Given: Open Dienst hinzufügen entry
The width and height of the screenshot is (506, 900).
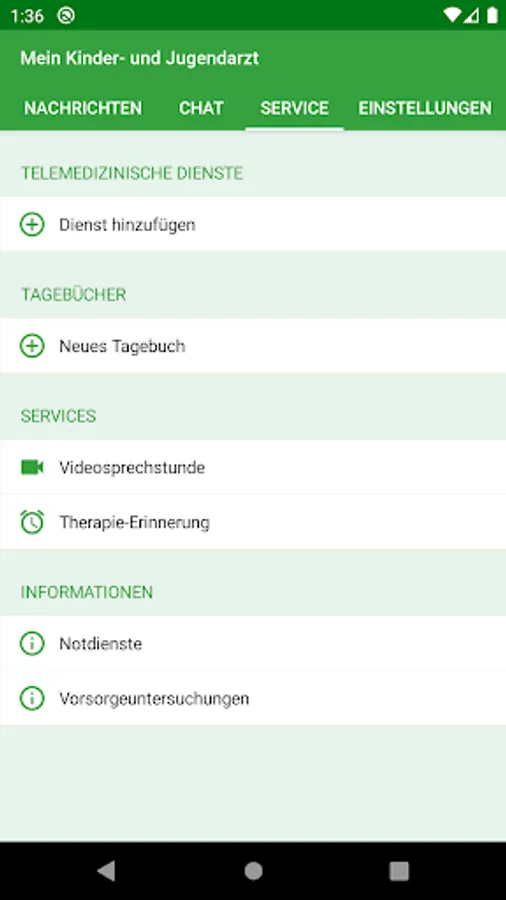Looking at the screenshot, I should (253, 224).
